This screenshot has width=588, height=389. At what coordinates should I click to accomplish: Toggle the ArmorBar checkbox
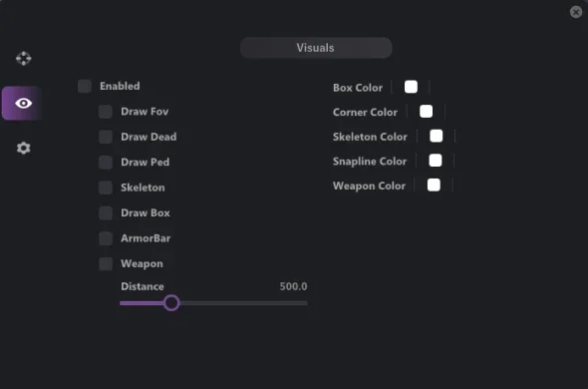(106, 238)
